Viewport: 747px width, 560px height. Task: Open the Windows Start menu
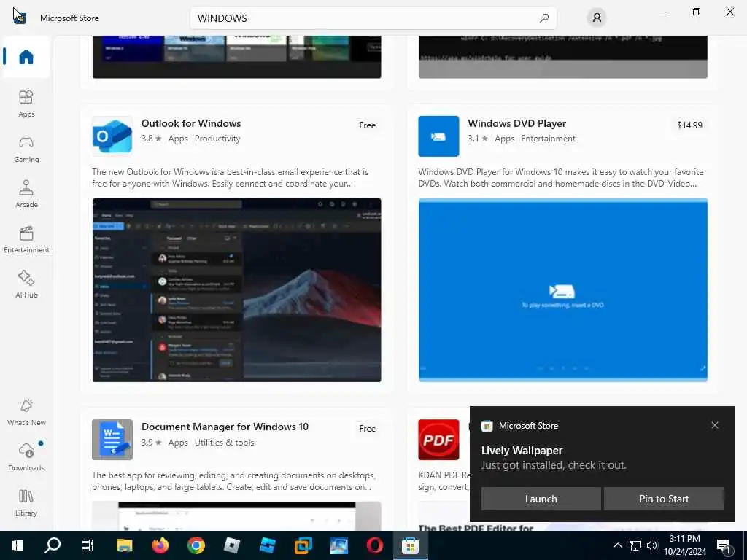(18, 545)
